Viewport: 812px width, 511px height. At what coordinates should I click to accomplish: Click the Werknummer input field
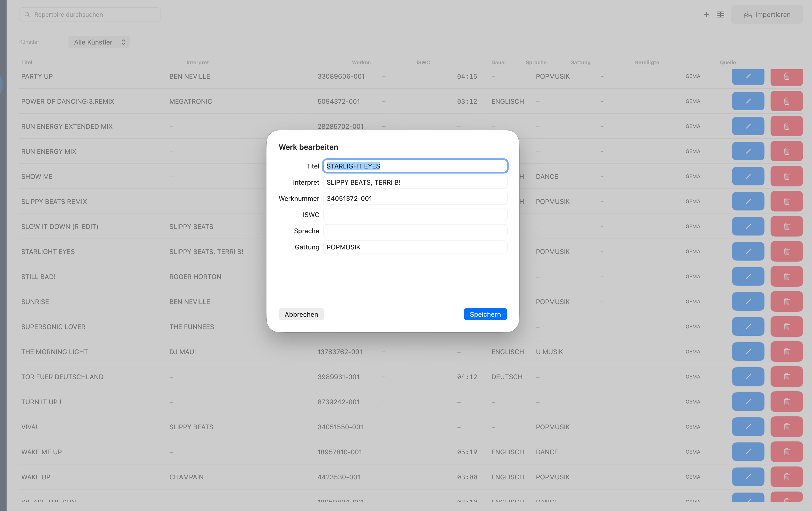coord(415,199)
